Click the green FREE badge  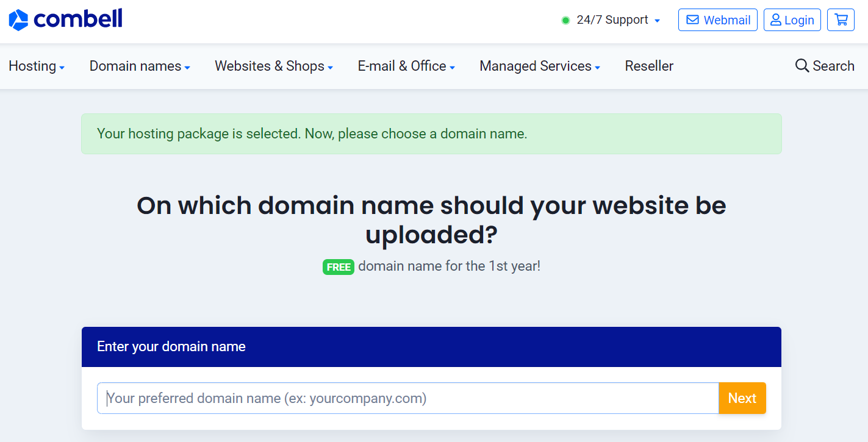(339, 267)
